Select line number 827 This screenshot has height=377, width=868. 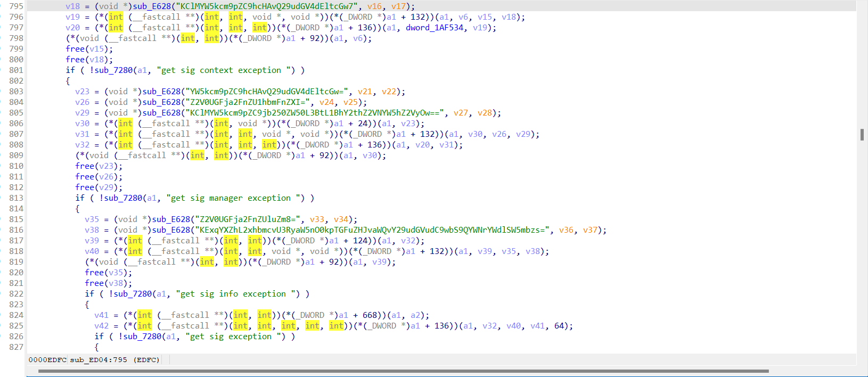point(16,347)
